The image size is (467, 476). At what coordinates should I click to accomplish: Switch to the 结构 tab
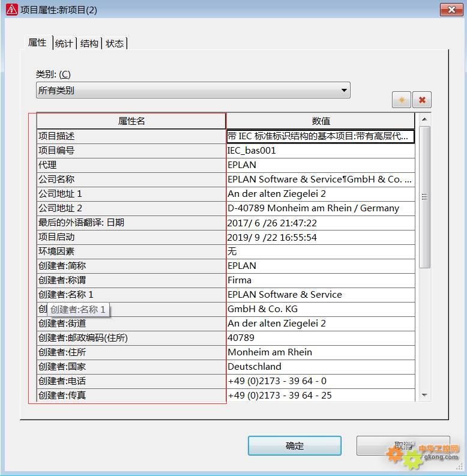[x=89, y=43]
